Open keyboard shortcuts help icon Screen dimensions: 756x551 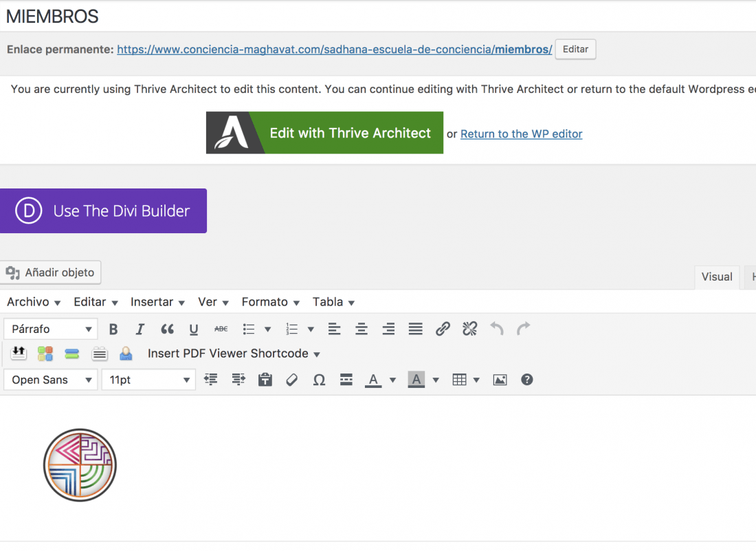[527, 380]
